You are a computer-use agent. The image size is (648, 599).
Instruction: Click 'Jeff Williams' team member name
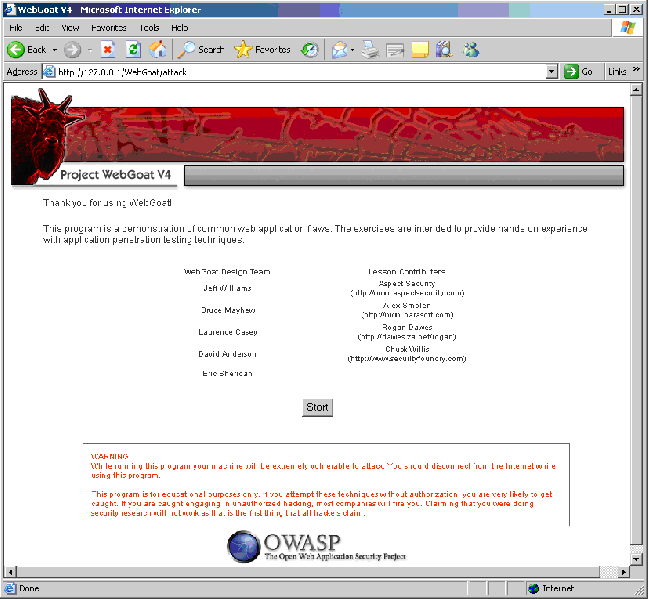(x=227, y=288)
